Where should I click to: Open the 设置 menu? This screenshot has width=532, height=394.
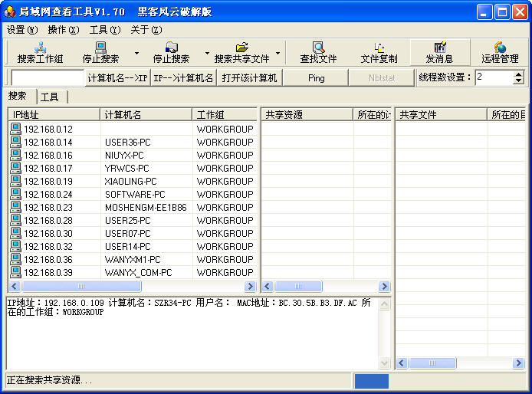pyautogui.click(x=21, y=30)
